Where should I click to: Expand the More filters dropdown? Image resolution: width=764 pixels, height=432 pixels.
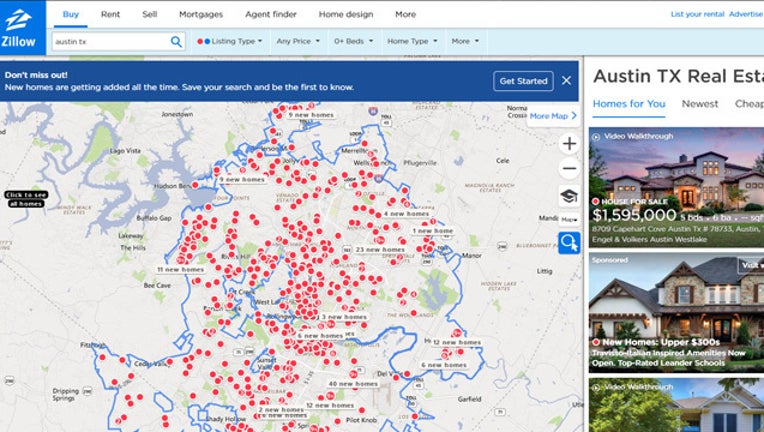click(465, 41)
